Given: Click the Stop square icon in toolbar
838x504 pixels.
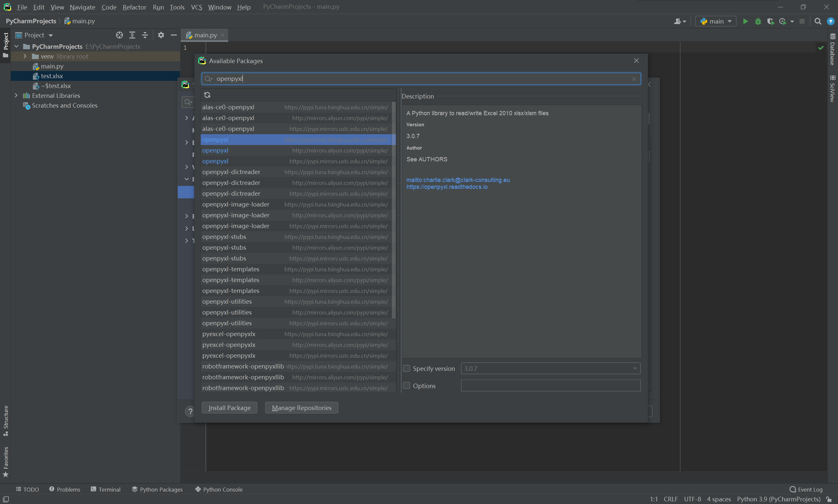Looking at the screenshot, I should 802,21.
